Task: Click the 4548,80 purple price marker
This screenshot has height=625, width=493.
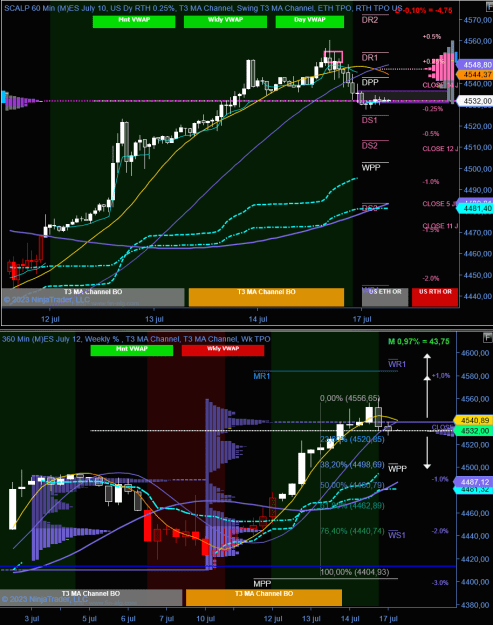Action: point(475,65)
